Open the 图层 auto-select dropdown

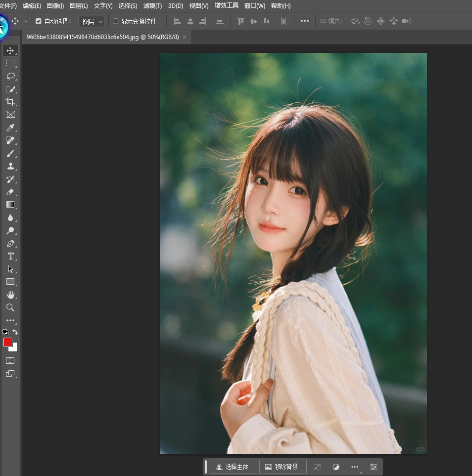(92, 22)
